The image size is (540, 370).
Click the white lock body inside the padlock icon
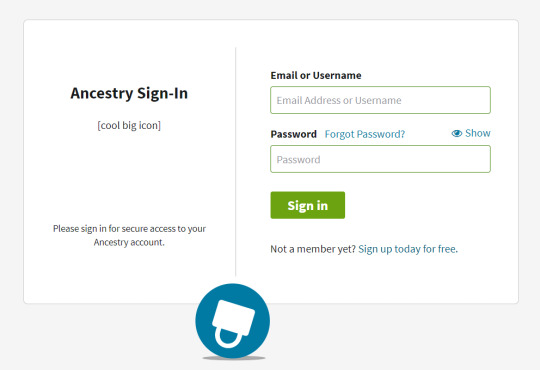point(234,317)
